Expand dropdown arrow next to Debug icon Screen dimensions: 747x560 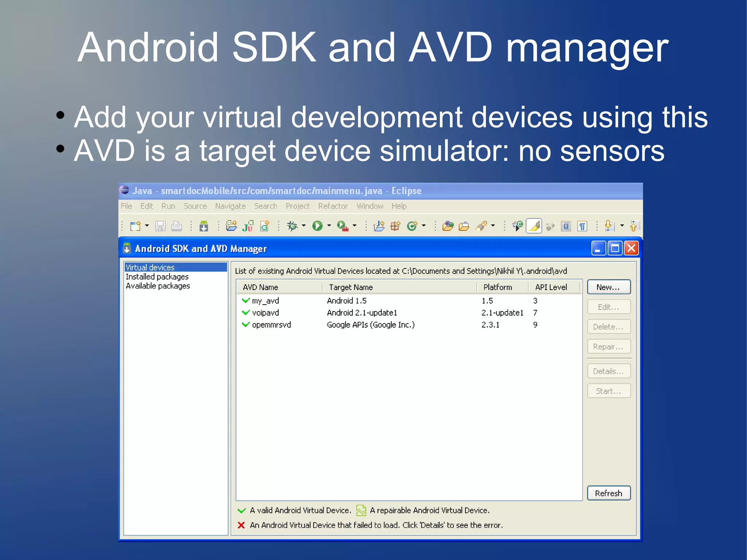[303, 226]
